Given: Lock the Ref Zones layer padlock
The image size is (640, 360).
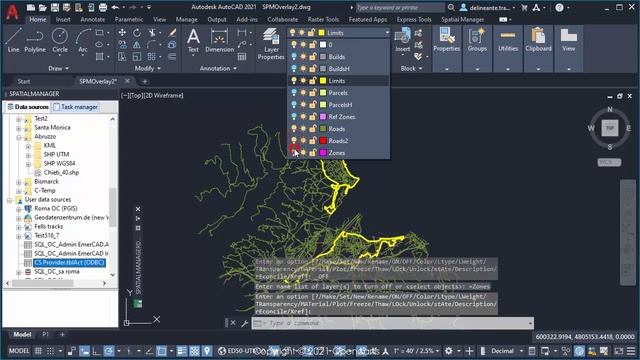Looking at the screenshot, I should pos(313,117).
